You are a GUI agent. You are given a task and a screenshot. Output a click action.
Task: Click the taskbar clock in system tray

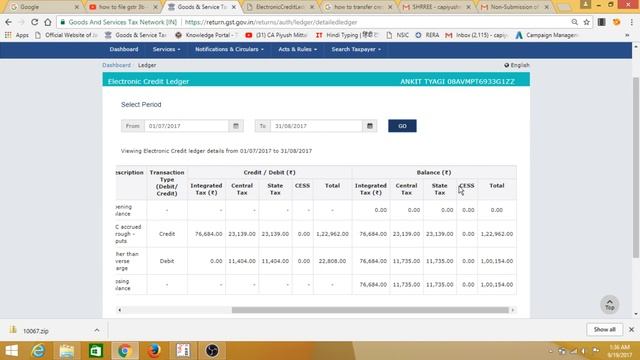620,351
